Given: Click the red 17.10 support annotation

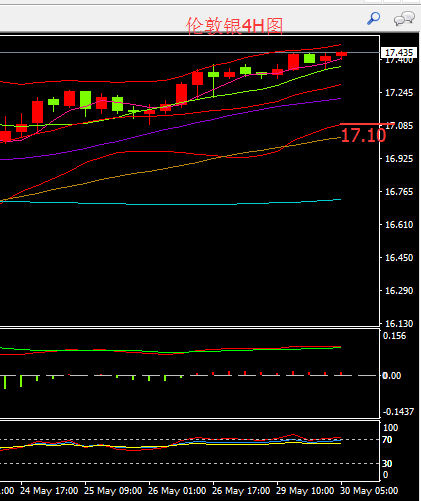Looking at the screenshot, I should (363, 135).
